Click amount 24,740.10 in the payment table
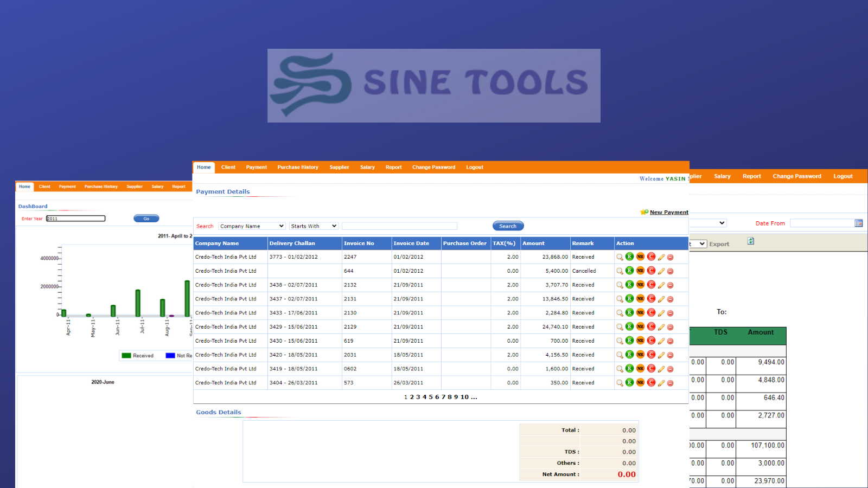 (x=555, y=327)
